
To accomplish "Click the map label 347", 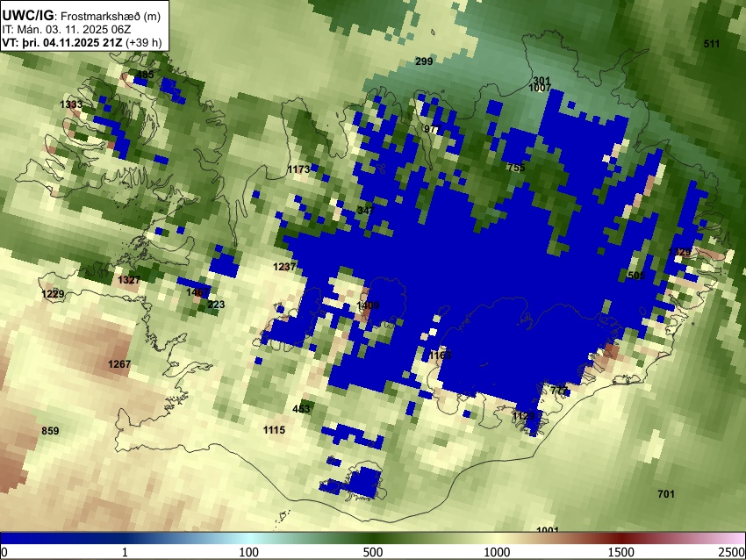I will [365, 211].
